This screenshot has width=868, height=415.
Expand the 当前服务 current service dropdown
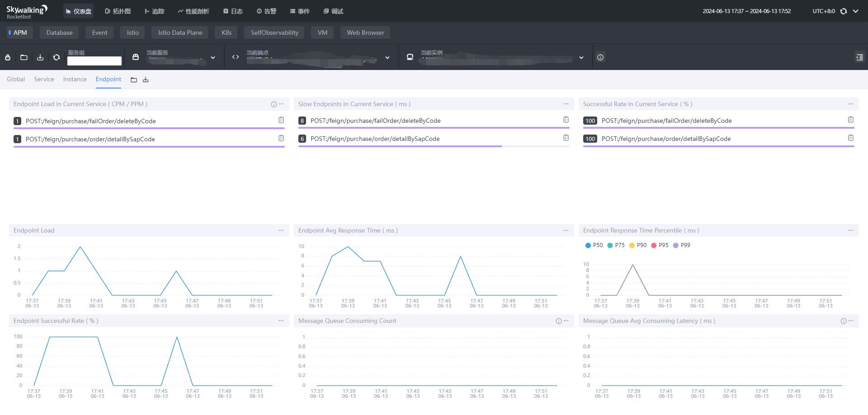point(213,57)
